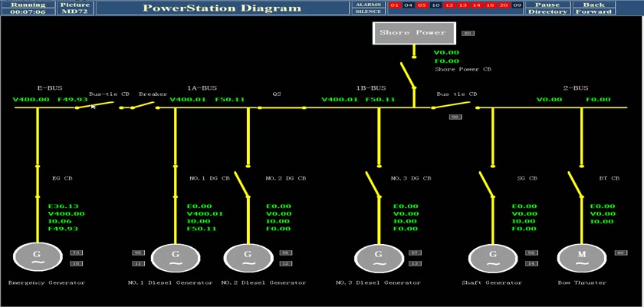The width and height of the screenshot is (644, 307).
Task: Click the Shore Power source box
Action: click(414, 33)
